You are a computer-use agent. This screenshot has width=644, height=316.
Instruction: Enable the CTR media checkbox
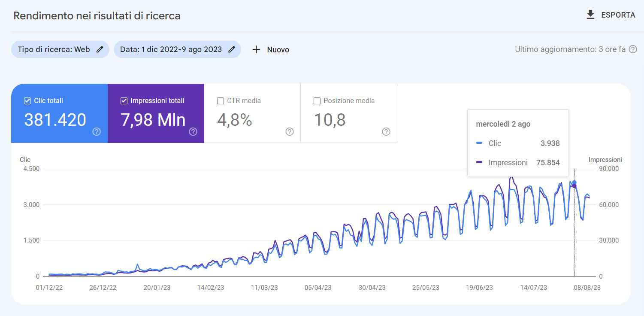220,100
